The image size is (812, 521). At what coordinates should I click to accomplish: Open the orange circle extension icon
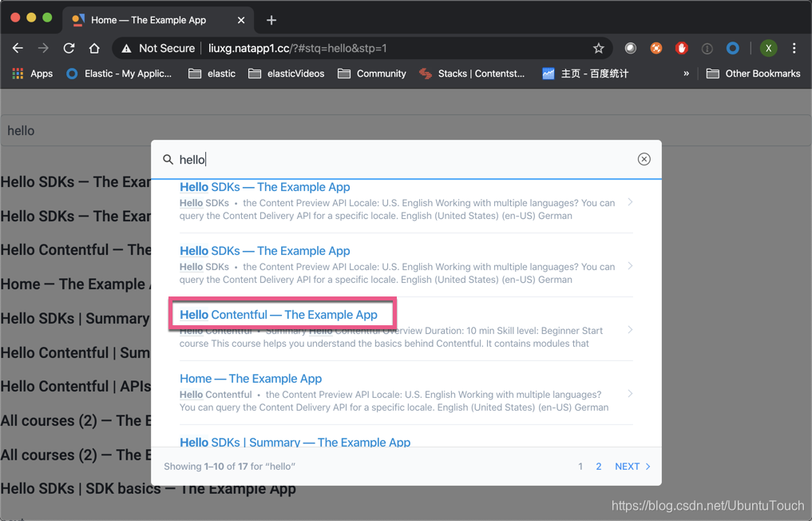click(656, 48)
